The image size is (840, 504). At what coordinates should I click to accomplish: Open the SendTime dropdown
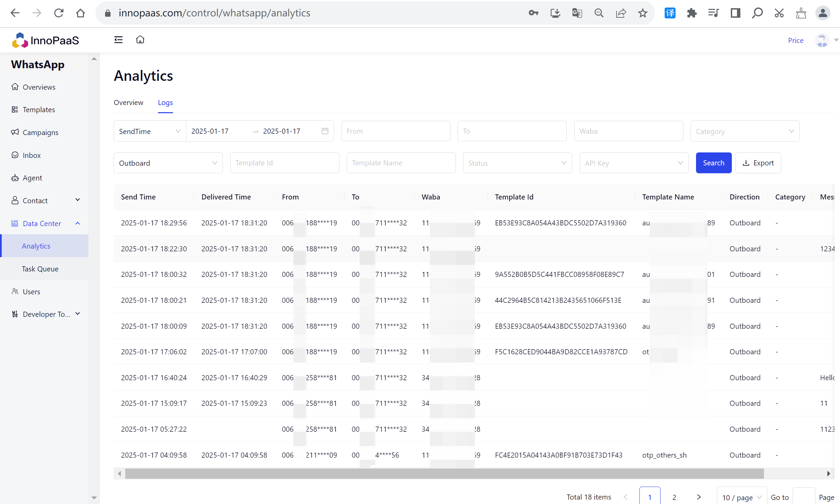pyautogui.click(x=149, y=131)
